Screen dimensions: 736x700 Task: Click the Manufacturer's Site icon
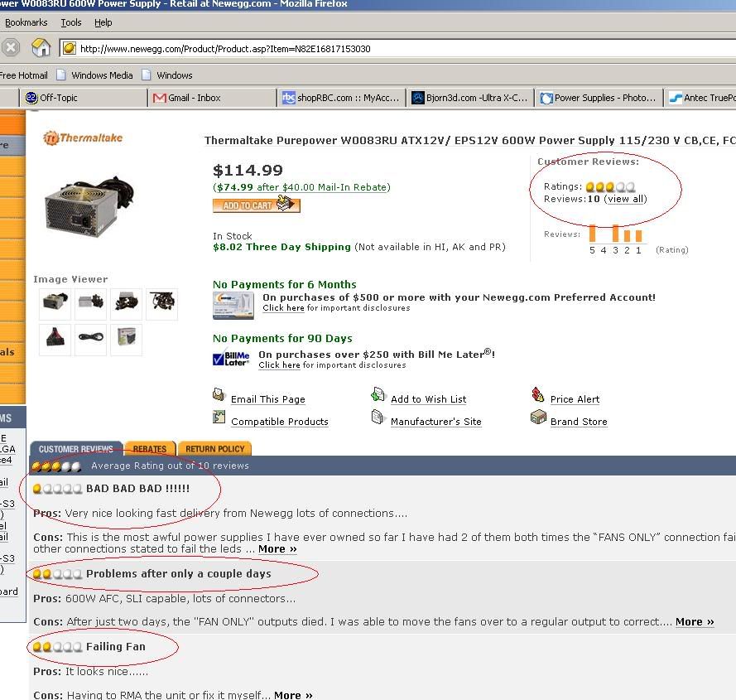377,417
